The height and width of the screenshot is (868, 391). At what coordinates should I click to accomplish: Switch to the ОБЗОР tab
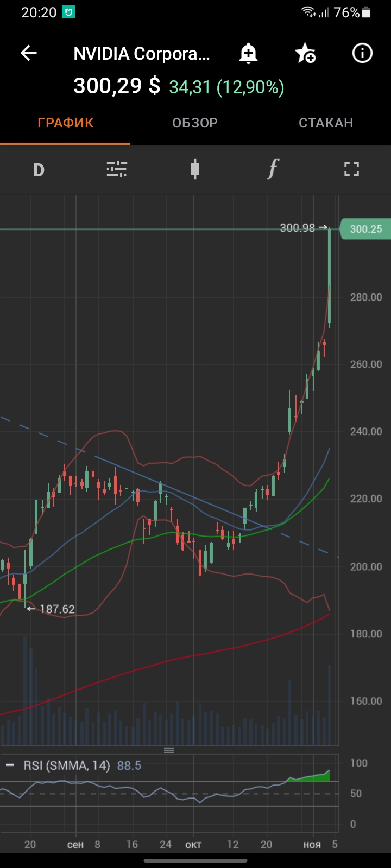coord(195,123)
